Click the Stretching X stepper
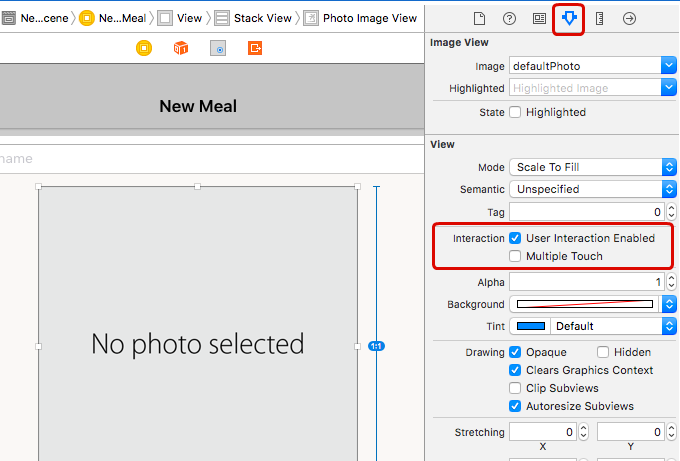The image size is (680, 461). point(583,432)
